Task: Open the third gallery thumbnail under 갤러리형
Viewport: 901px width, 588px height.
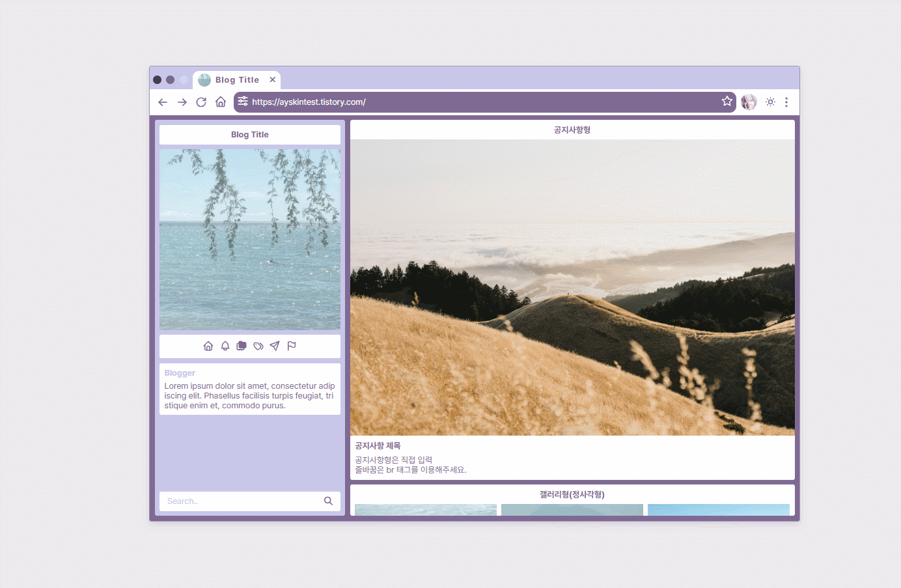Action: pyautogui.click(x=719, y=510)
